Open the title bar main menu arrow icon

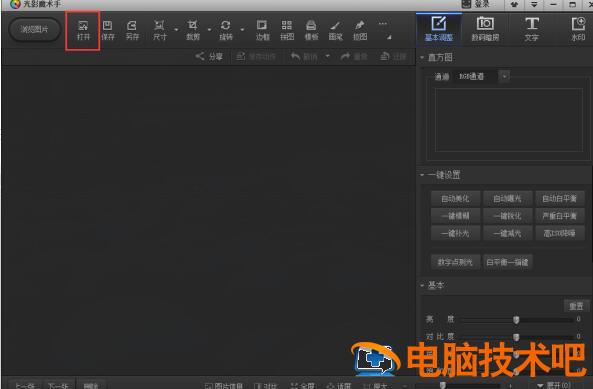[534, 5]
